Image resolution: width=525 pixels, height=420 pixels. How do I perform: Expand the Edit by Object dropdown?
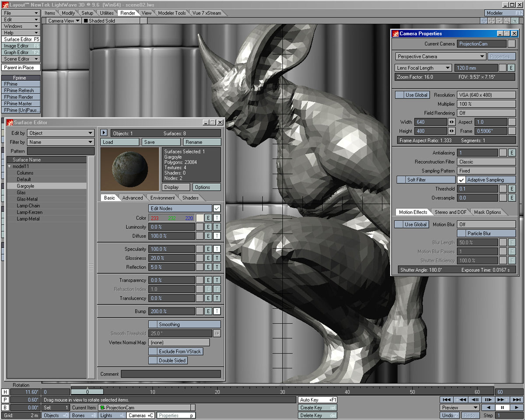61,133
